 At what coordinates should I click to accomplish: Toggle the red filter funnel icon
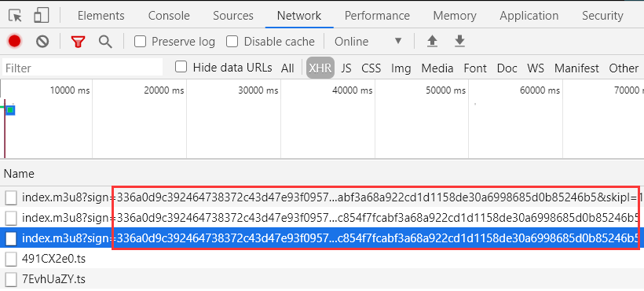pyautogui.click(x=78, y=42)
